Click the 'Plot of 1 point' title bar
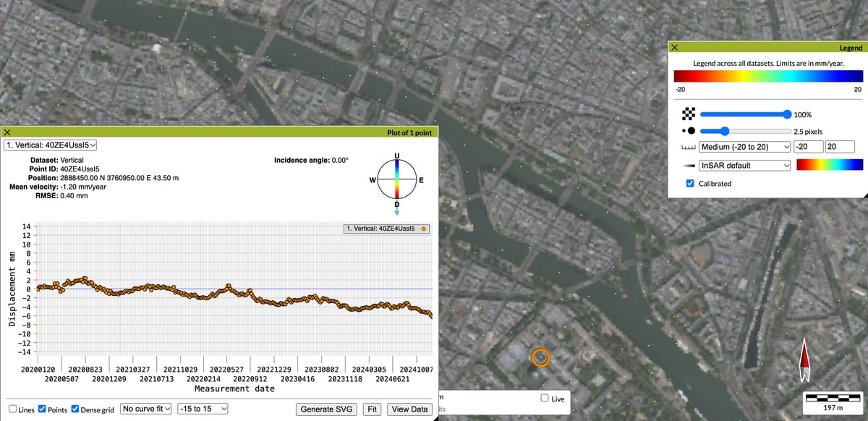The image size is (868, 421). pos(218,132)
